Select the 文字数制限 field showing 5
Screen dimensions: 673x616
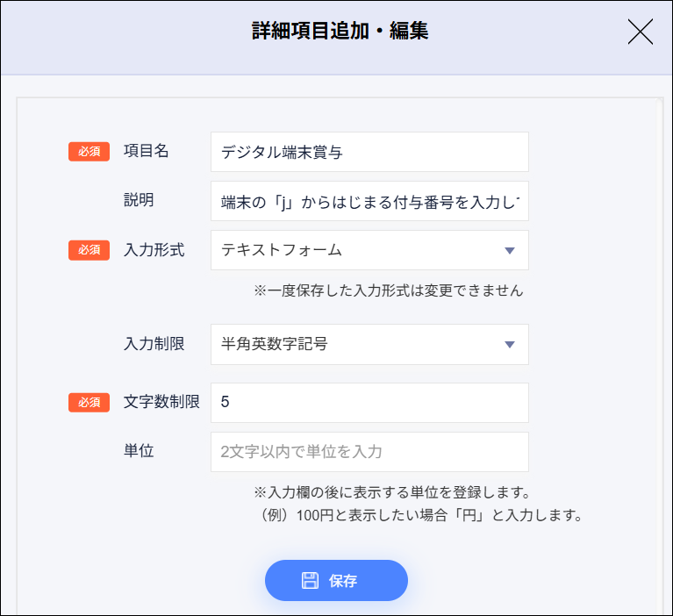coord(369,403)
